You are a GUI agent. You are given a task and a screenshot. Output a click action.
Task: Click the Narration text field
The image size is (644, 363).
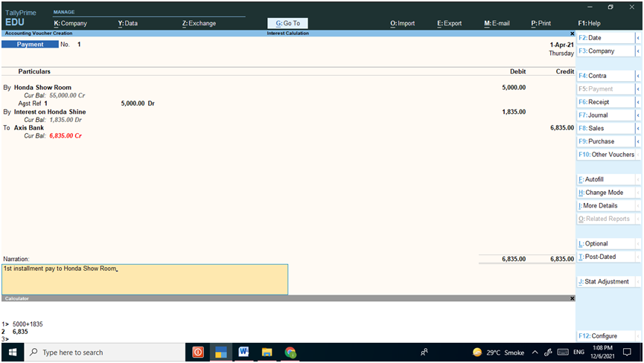point(145,280)
